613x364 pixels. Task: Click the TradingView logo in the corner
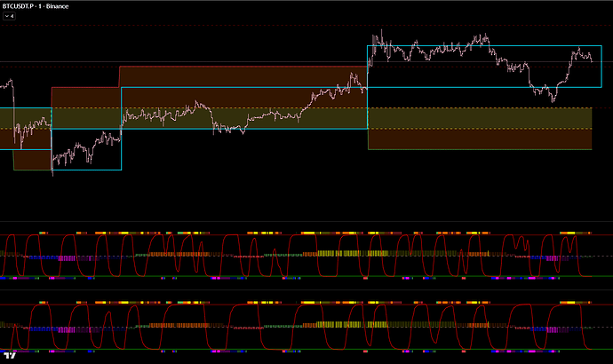10,355
